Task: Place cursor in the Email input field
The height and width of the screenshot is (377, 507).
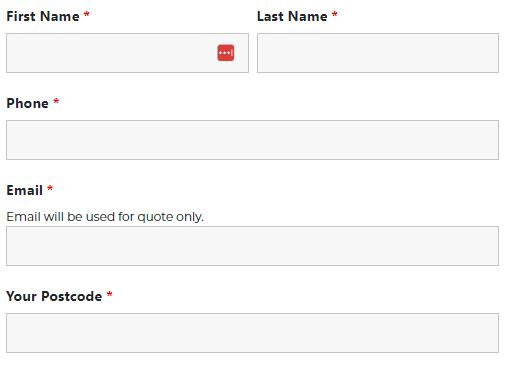Action: point(252,246)
